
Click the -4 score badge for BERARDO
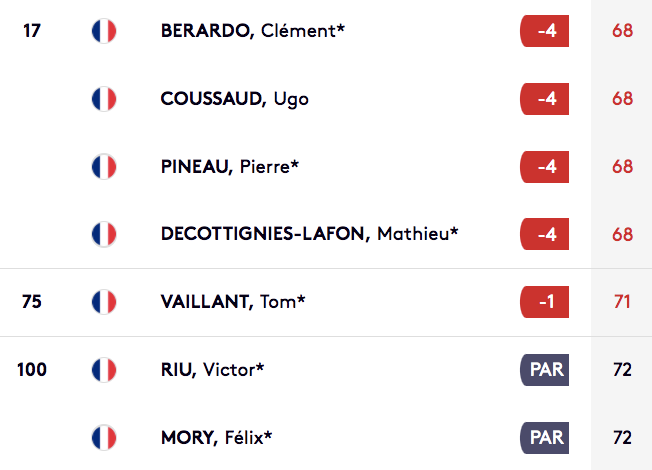pos(544,31)
